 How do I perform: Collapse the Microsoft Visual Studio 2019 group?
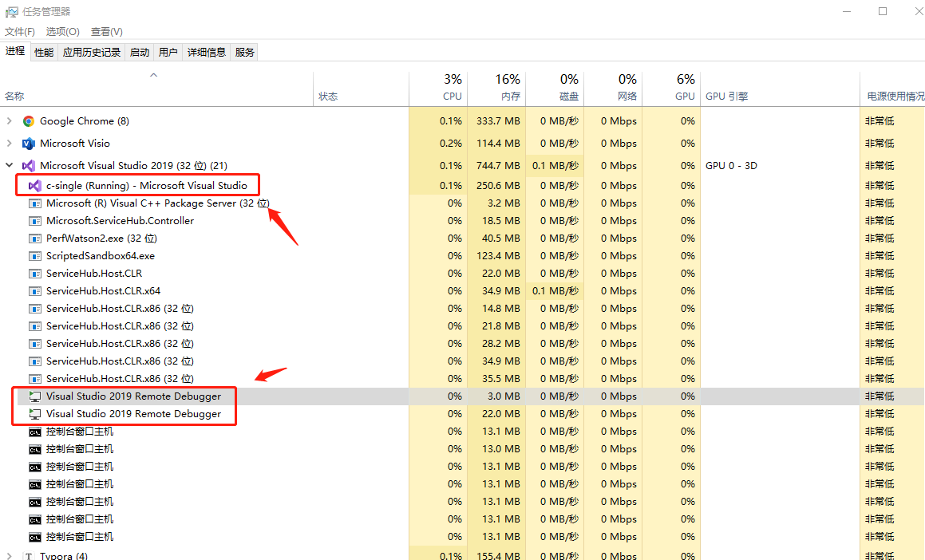(10, 166)
